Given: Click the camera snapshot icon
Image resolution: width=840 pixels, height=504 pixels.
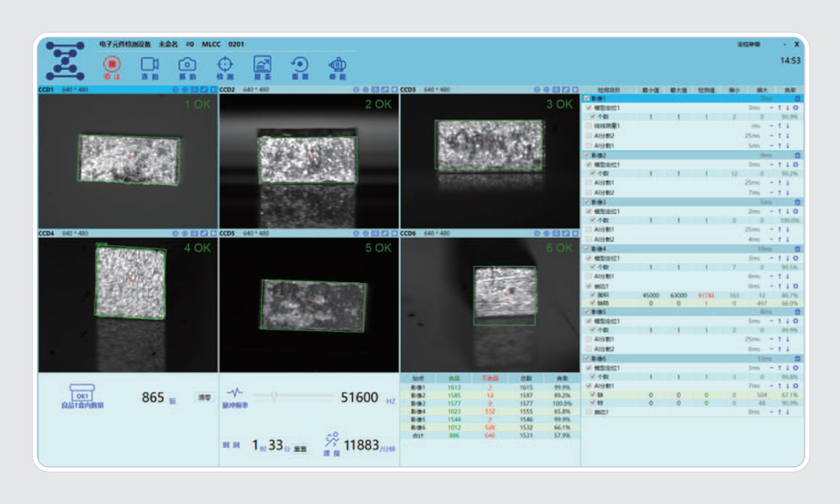Looking at the screenshot, I should (187, 66).
